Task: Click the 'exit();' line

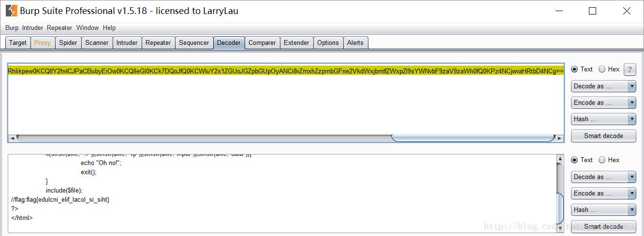Action: click(88, 172)
